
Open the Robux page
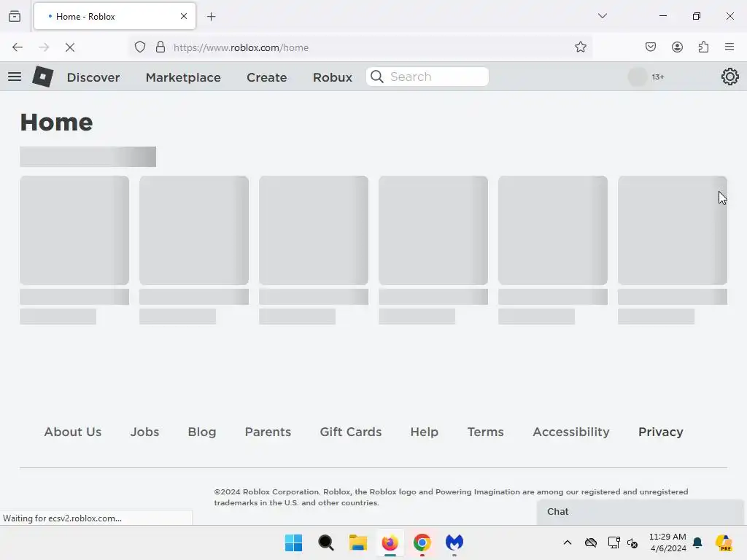333,77
